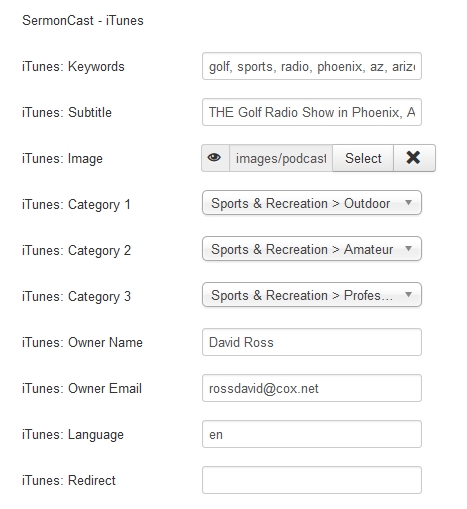Expand the iTunes Category 2 dropdown

[x=312, y=249]
